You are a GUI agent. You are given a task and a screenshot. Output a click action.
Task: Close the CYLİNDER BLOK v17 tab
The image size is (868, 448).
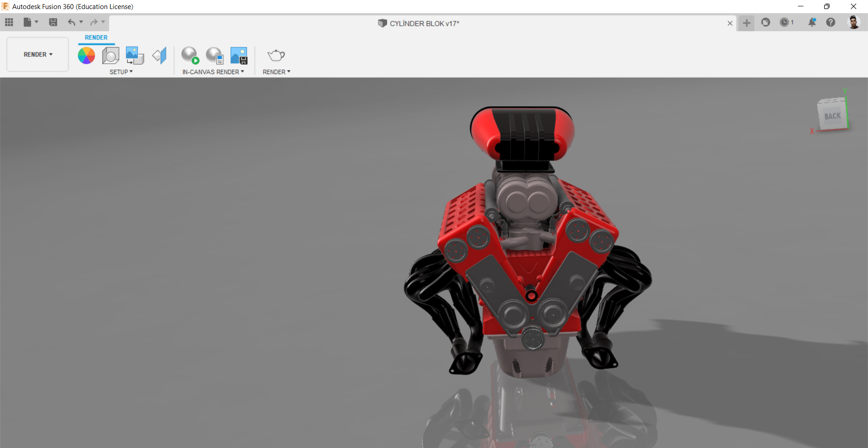pos(730,24)
